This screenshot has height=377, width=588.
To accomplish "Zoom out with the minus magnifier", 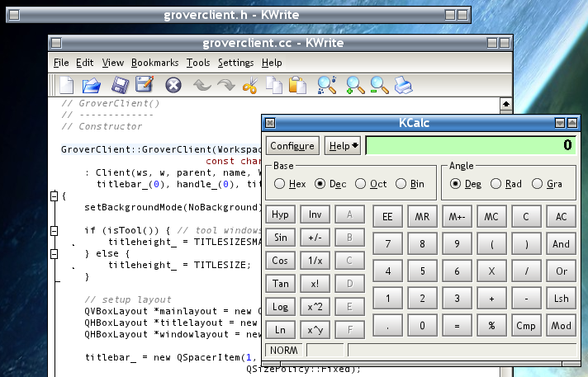I will pos(379,85).
